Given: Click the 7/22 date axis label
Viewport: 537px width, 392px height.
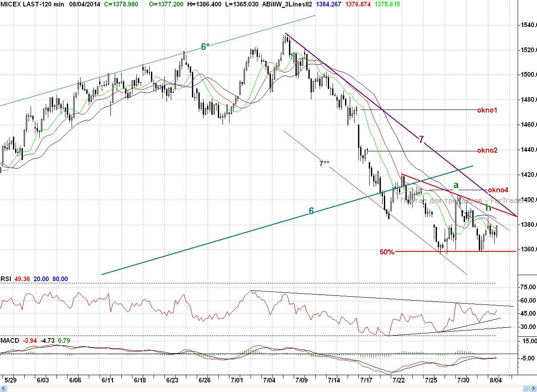Looking at the screenshot, I should tap(399, 380).
